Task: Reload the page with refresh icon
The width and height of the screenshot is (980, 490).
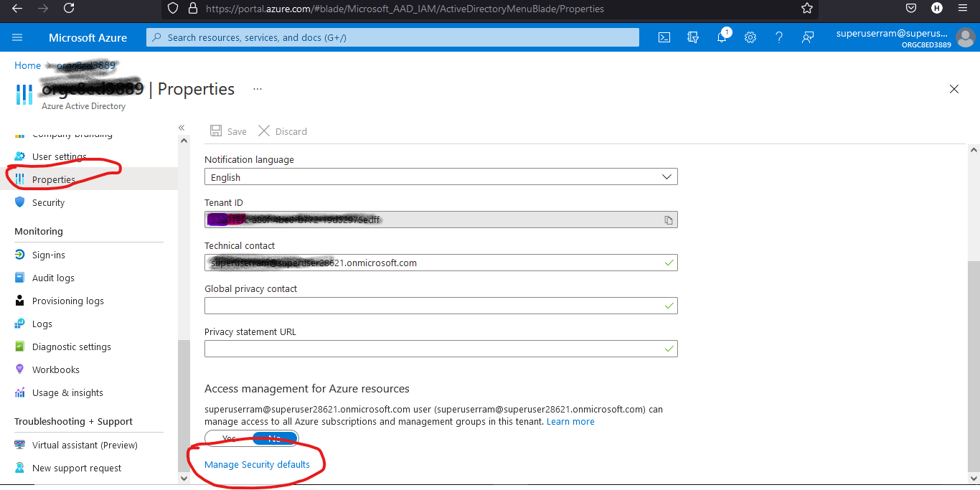Action: 69,9
